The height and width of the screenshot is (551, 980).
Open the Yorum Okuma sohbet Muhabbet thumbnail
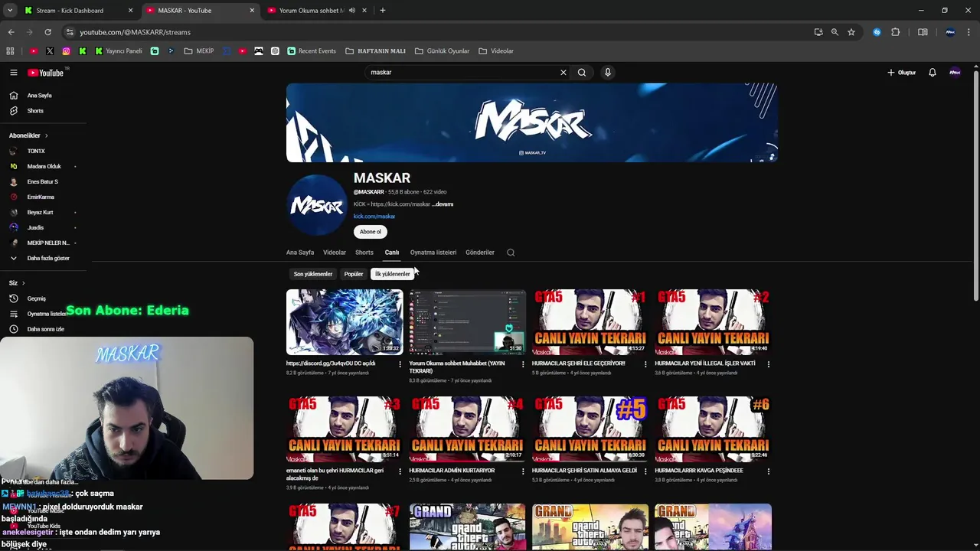pyautogui.click(x=467, y=322)
